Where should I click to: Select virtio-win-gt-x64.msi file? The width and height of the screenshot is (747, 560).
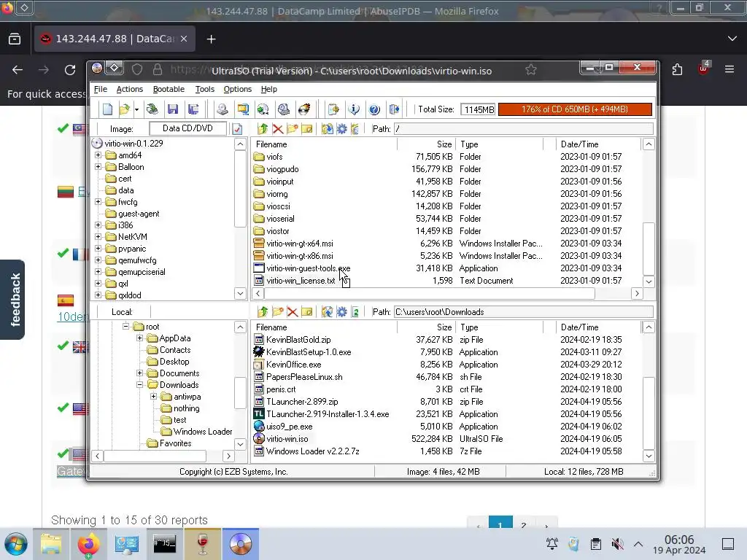coord(300,244)
